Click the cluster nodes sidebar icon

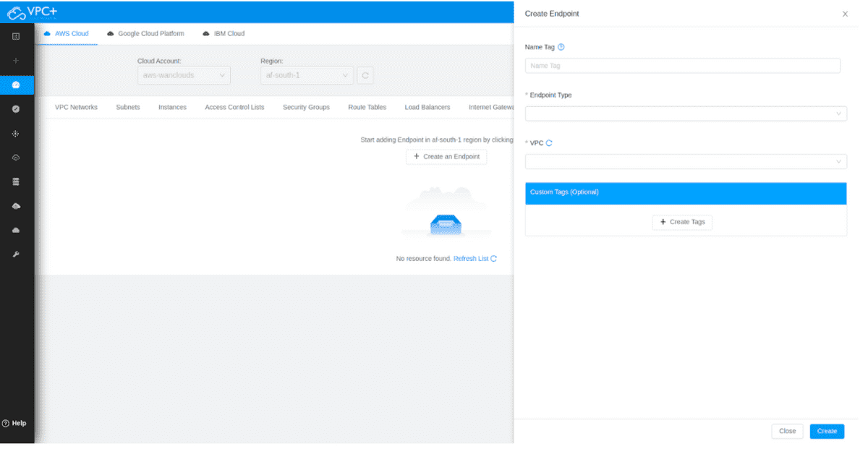click(16, 134)
